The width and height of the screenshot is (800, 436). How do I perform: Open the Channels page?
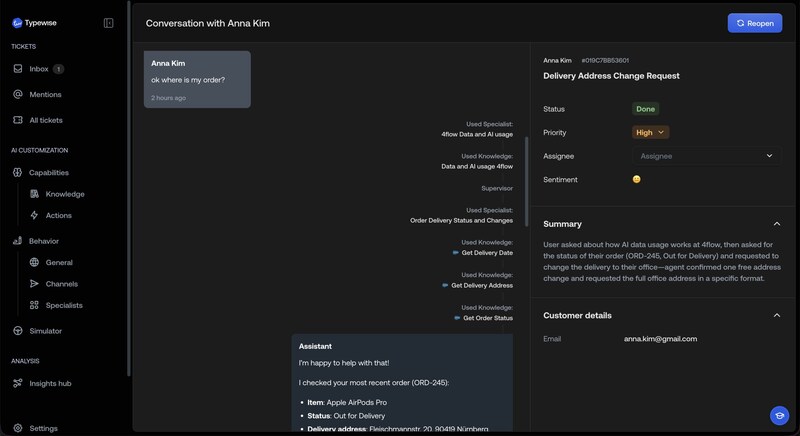tap(61, 284)
